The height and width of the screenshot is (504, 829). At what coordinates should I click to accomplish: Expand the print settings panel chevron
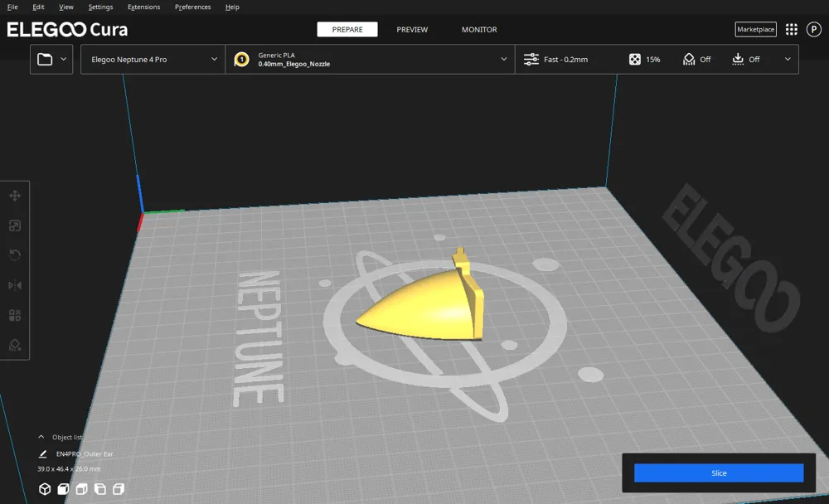coord(788,59)
